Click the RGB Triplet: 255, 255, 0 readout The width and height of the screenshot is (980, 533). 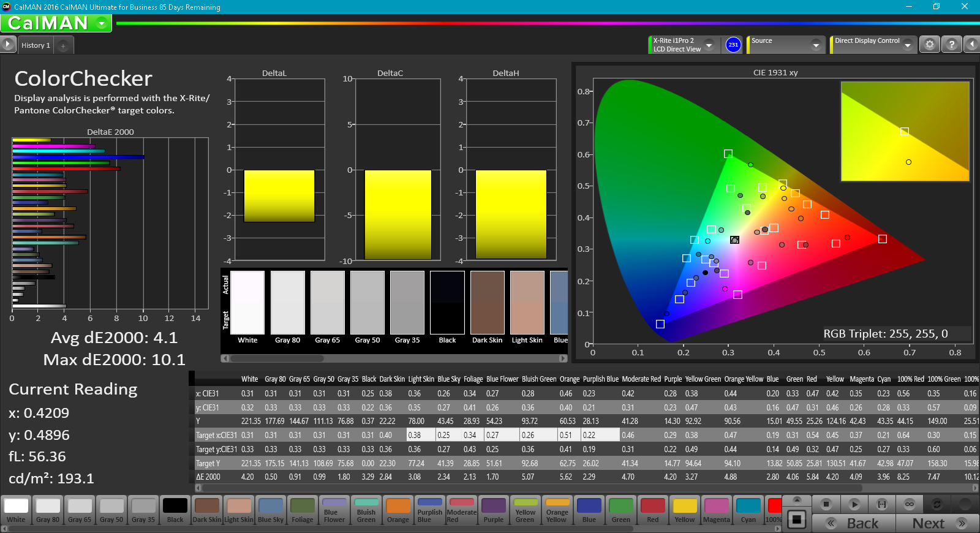pyautogui.click(x=886, y=334)
